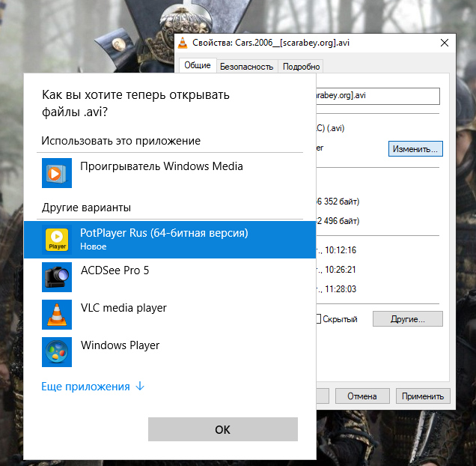Select PotPlayer Rus (64-битная версия) entry
This screenshot has height=466, width=476.
coord(164,233)
